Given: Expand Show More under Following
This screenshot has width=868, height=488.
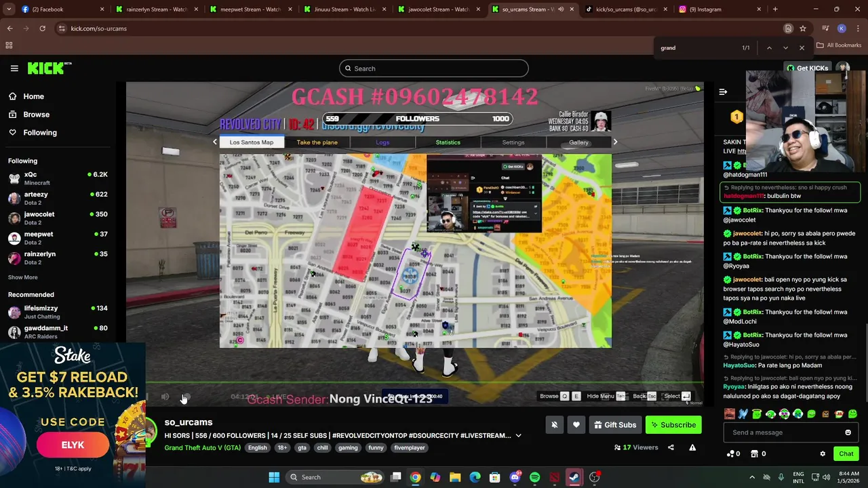Looking at the screenshot, I should pyautogui.click(x=22, y=277).
